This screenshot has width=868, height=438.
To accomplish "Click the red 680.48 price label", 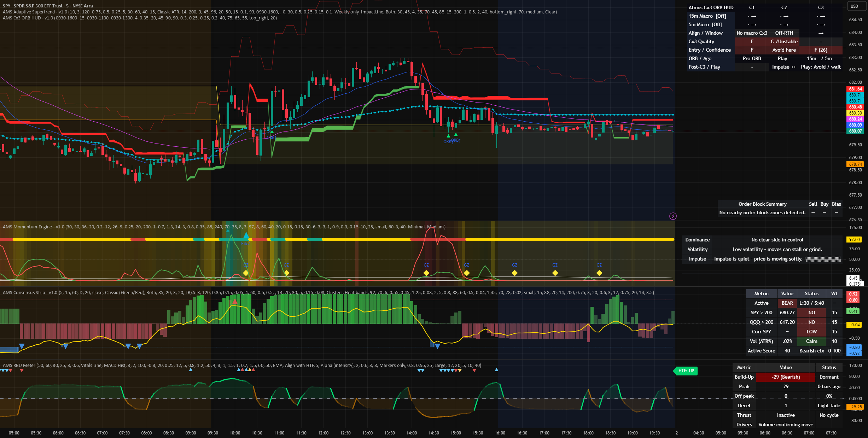I will (x=855, y=107).
